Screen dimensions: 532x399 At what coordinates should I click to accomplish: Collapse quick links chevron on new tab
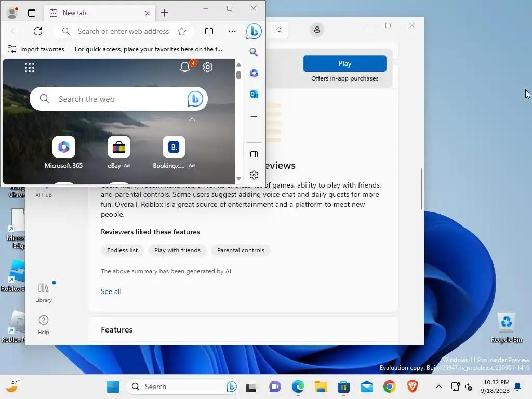pyautogui.click(x=192, y=119)
